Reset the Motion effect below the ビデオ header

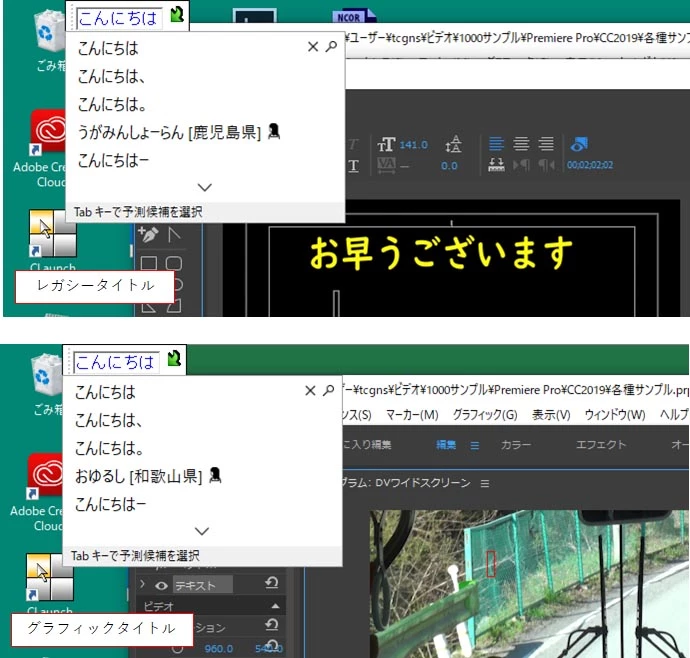tap(272, 625)
